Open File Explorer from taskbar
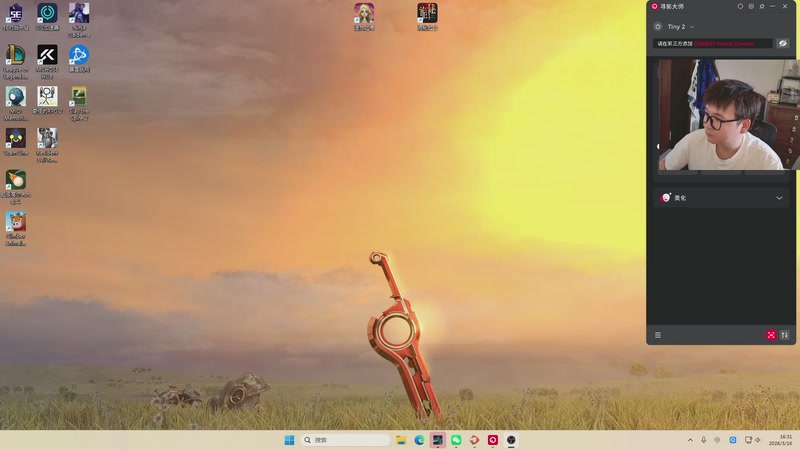The height and width of the screenshot is (450, 800). click(x=401, y=440)
